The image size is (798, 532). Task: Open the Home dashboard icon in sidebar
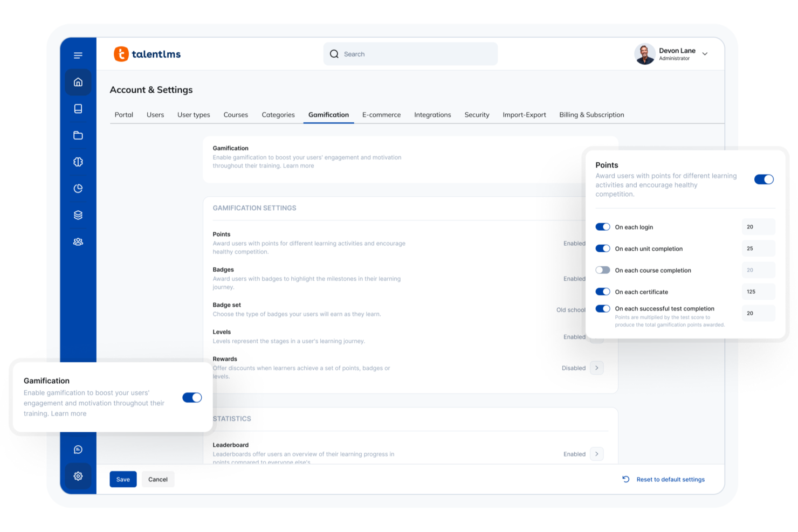tap(78, 82)
